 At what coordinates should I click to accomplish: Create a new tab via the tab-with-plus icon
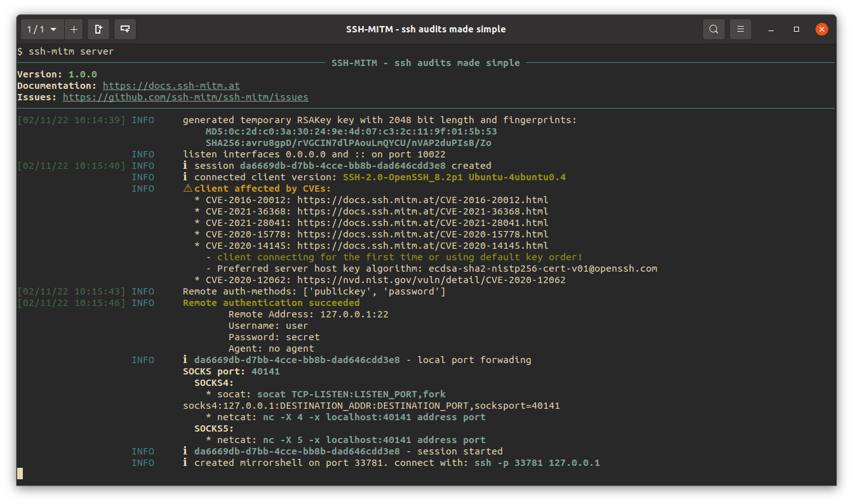point(98,29)
